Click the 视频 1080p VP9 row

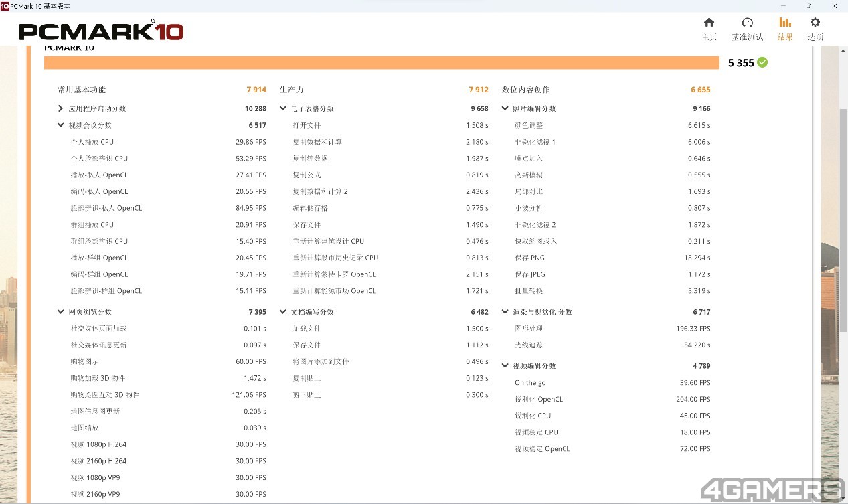tap(169, 478)
